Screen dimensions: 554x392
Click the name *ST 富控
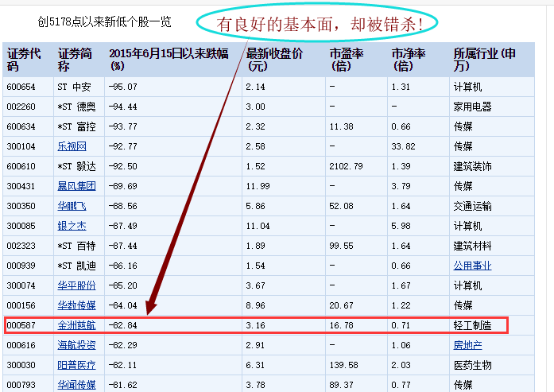coord(76,126)
